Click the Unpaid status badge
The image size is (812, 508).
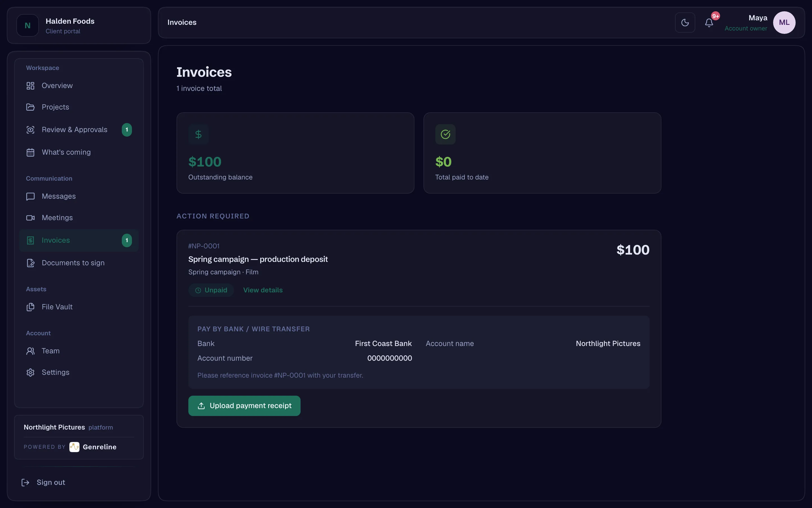[211, 290]
